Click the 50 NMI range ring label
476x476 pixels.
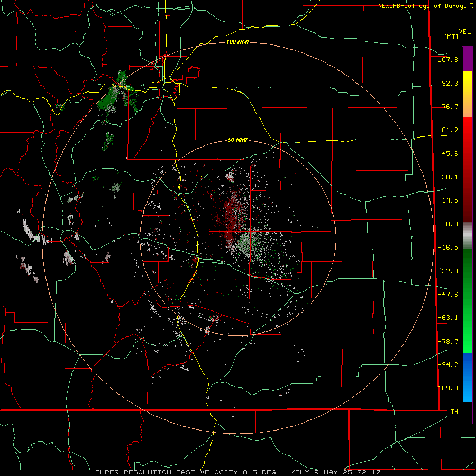[237, 140]
